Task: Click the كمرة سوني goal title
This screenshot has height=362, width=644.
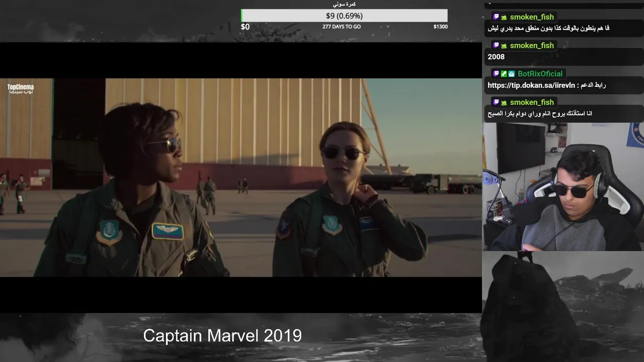Action: tap(345, 4)
